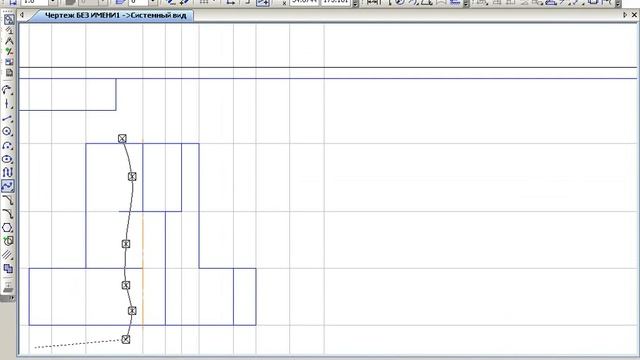The width and height of the screenshot is (640, 360).
Task: Pick the topmost spline control point
Action: point(122,139)
